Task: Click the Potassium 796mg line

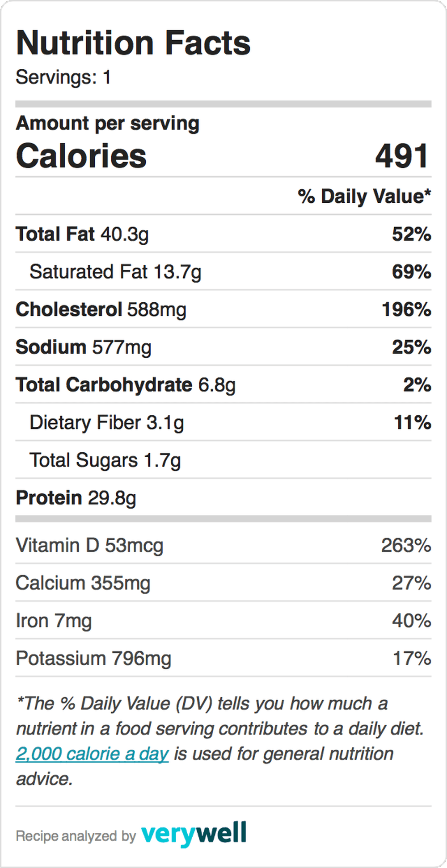Action: coord(223,658)
